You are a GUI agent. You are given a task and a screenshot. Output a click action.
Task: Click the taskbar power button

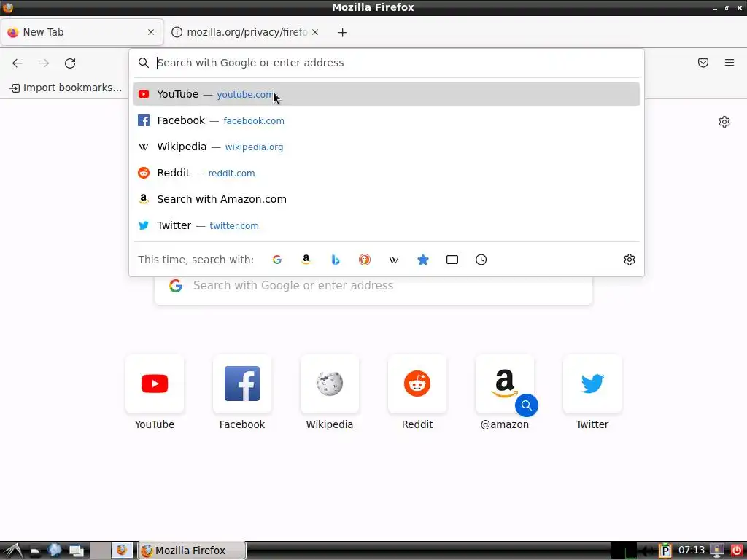(736, 551)
